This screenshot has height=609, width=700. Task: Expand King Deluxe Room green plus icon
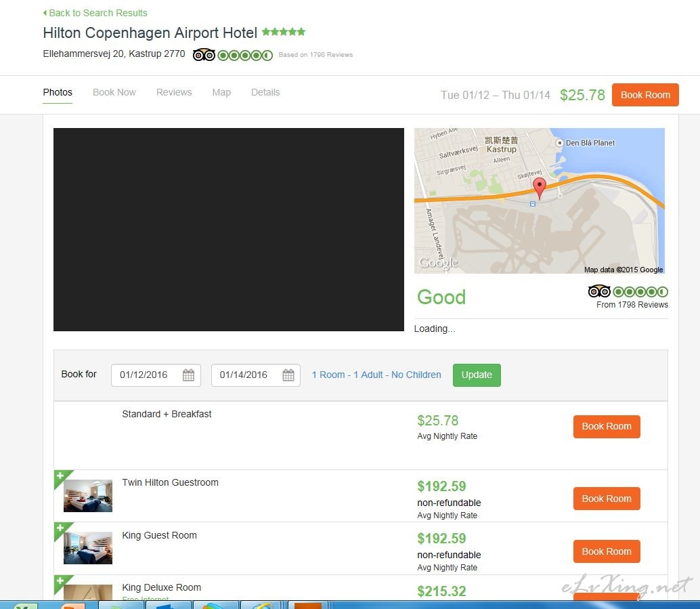60,581
